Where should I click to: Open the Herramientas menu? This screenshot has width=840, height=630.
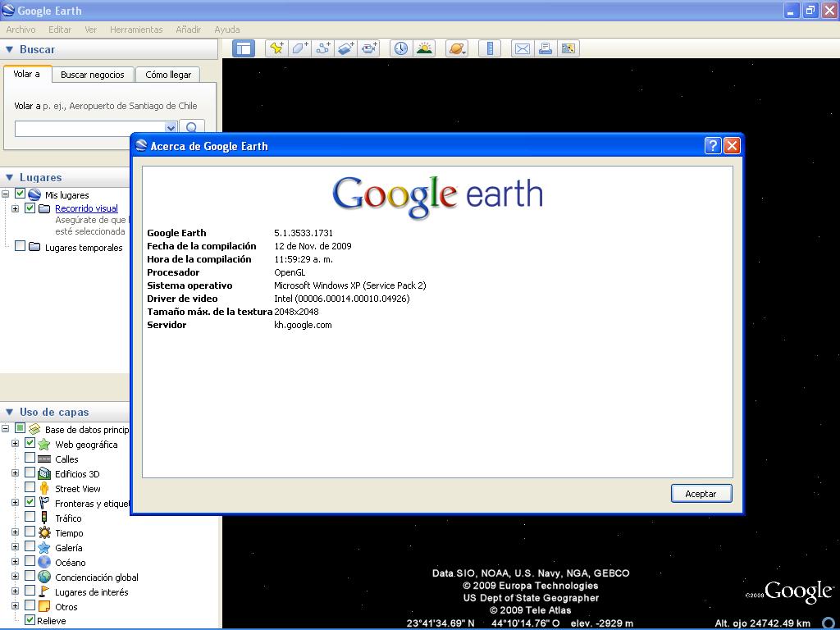[x=136, y=30]
